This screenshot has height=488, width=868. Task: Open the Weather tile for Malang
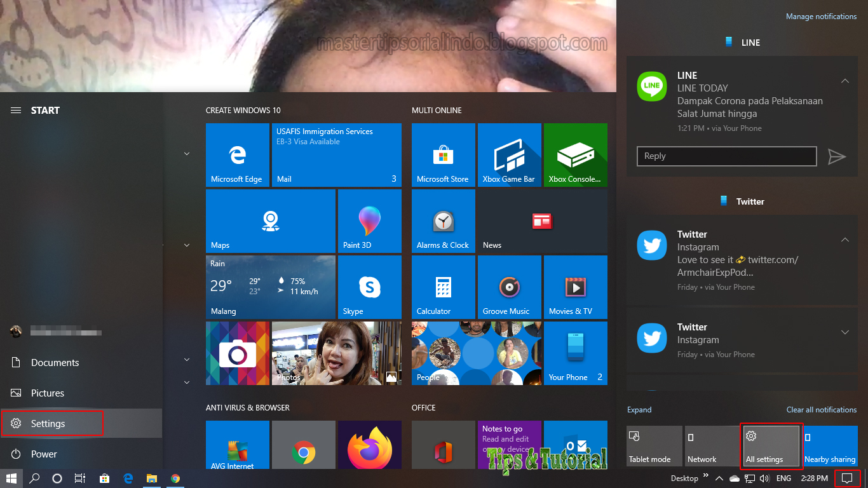pos(271,287)
